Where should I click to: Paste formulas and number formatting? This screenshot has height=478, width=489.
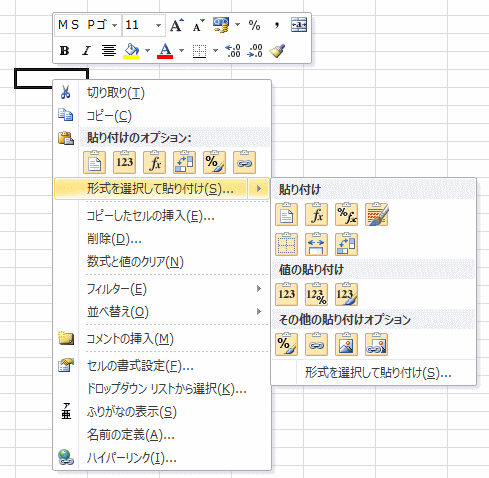click(x=346, y=214)
